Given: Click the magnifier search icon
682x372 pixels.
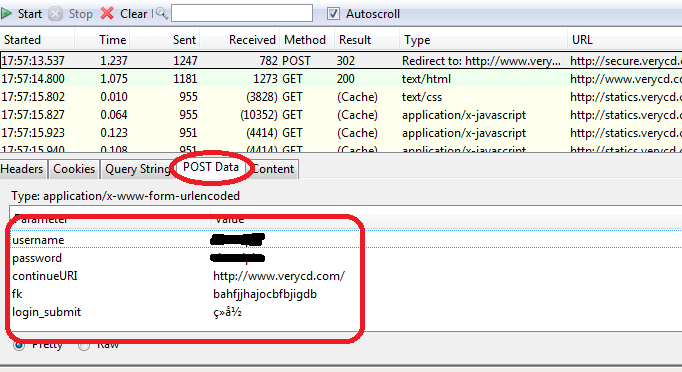Looking at the screenshot, I should pos(161,13).
